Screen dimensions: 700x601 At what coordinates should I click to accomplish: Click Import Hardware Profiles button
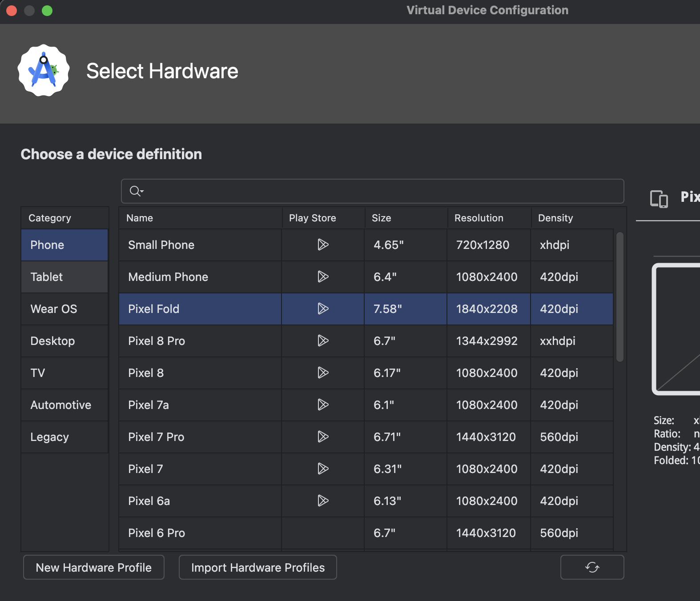tap(258, 567)
